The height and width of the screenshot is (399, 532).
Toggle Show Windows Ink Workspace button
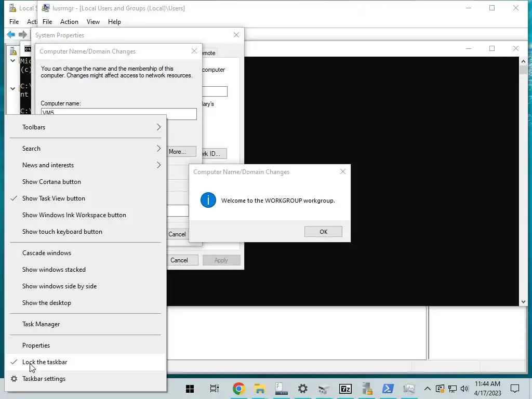86,215
